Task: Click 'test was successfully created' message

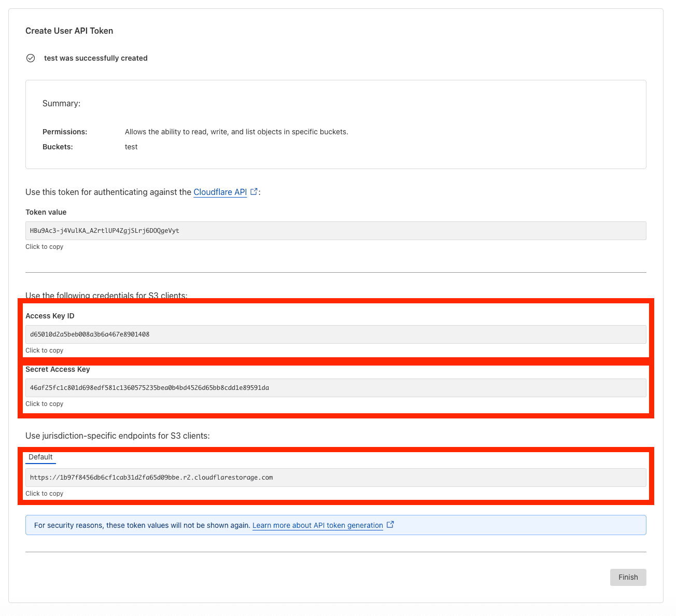Action: (x=96, y=58)
